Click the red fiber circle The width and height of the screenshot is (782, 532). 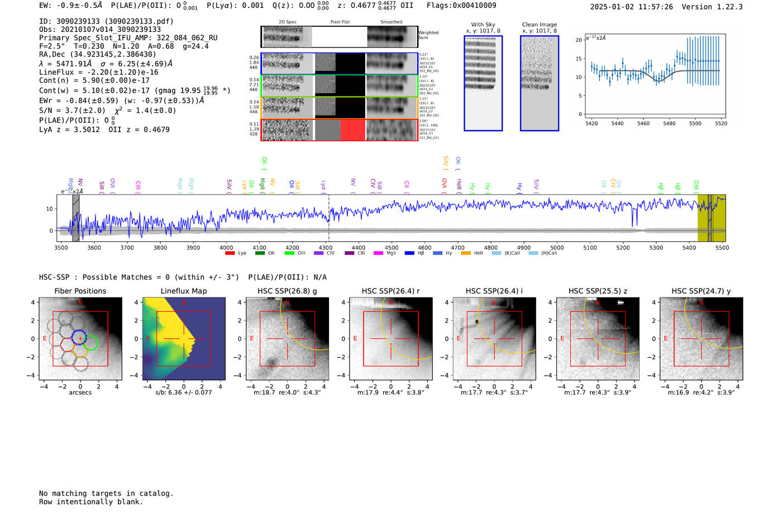point(68,346)
